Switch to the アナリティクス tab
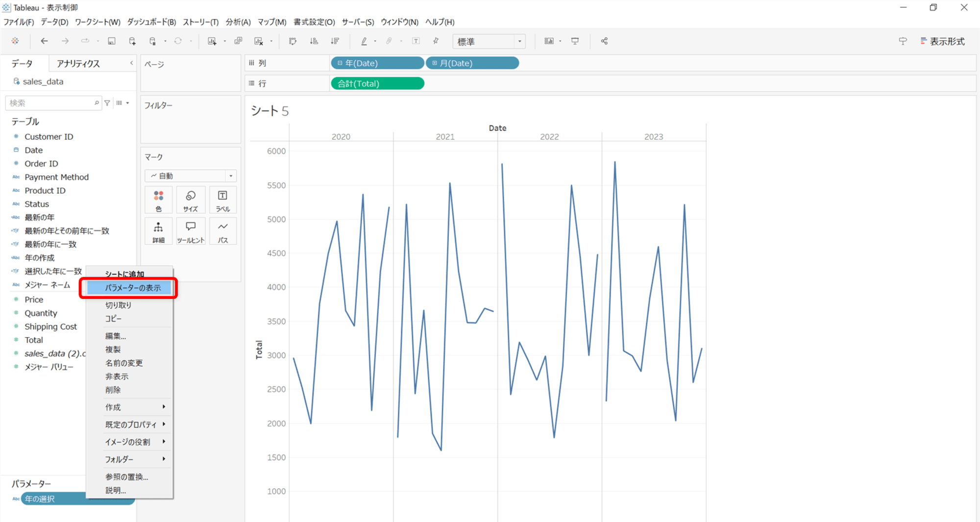This screenshot has height=522, width=980. [78, 63]
